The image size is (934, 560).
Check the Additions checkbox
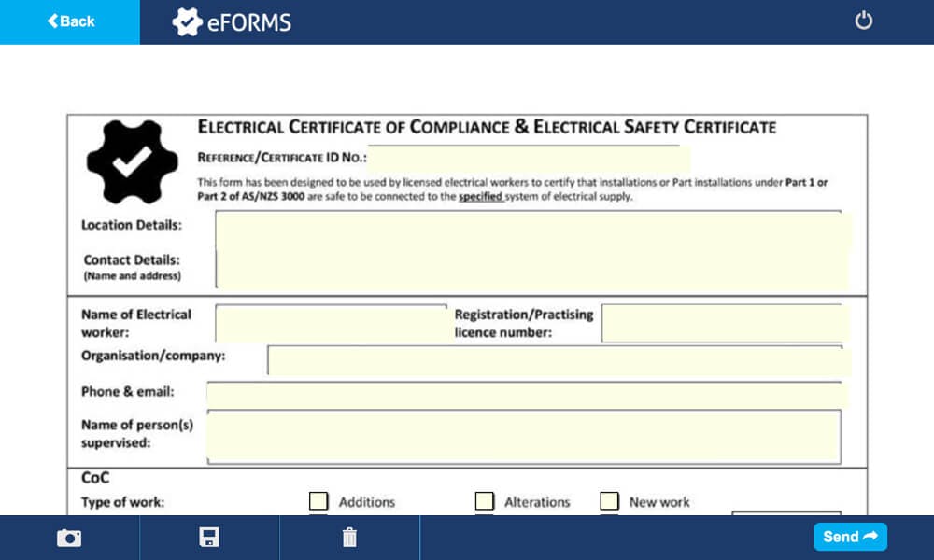coord(318,501)
